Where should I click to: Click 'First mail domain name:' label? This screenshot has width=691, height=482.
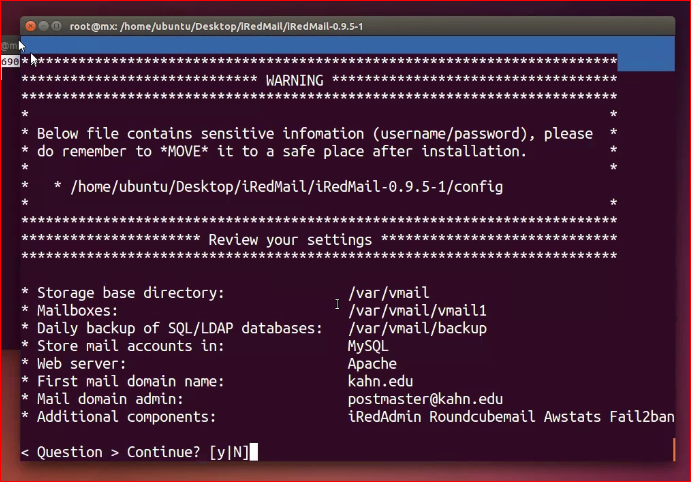130,381
